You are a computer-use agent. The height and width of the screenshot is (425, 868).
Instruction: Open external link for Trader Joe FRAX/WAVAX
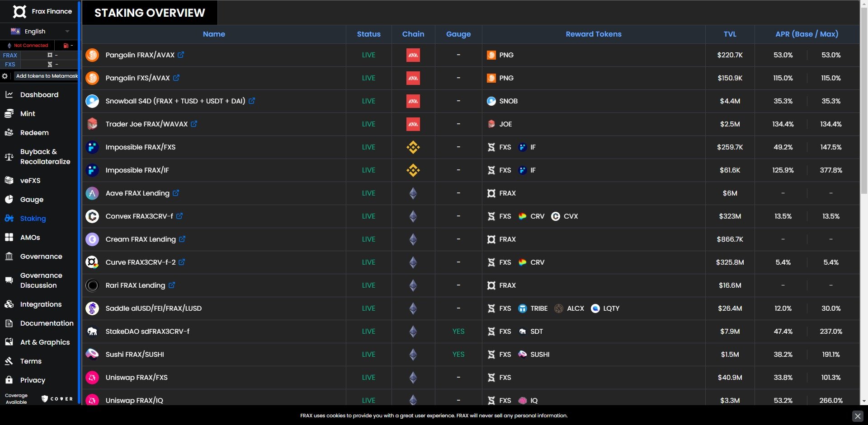coord(194,124)
